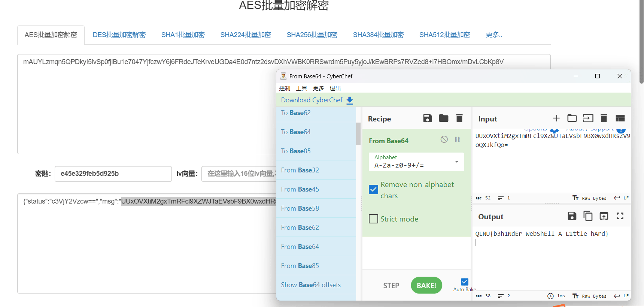Replace input with output icon
Screen dimensions: 644x307
(x=604, y=216)
